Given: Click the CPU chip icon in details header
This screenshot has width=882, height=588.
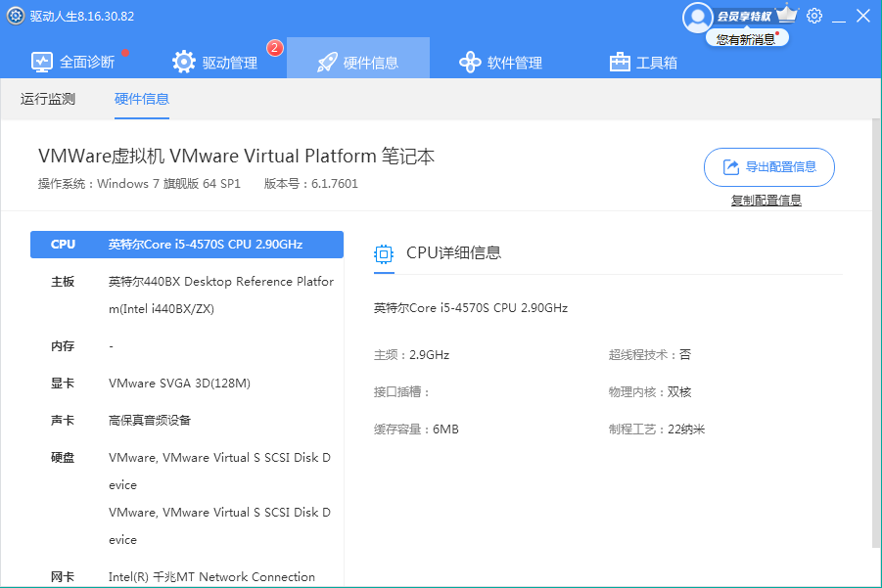Looking at the screenshot, I should 385,253.
